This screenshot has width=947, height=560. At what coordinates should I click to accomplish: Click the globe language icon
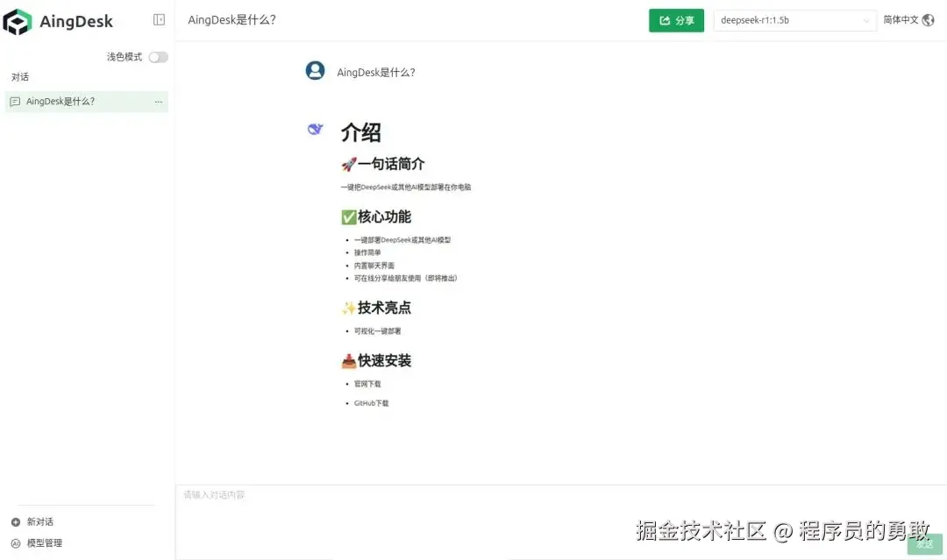pos(929,20)
